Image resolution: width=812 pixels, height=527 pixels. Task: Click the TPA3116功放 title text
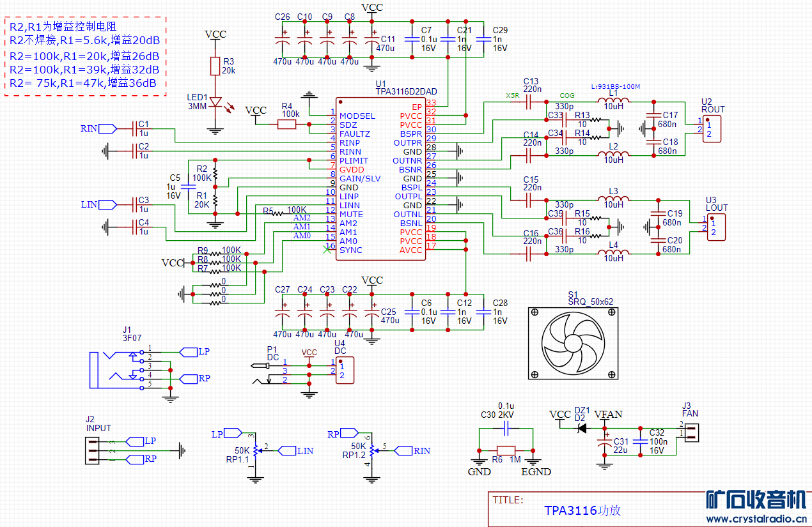582,510
